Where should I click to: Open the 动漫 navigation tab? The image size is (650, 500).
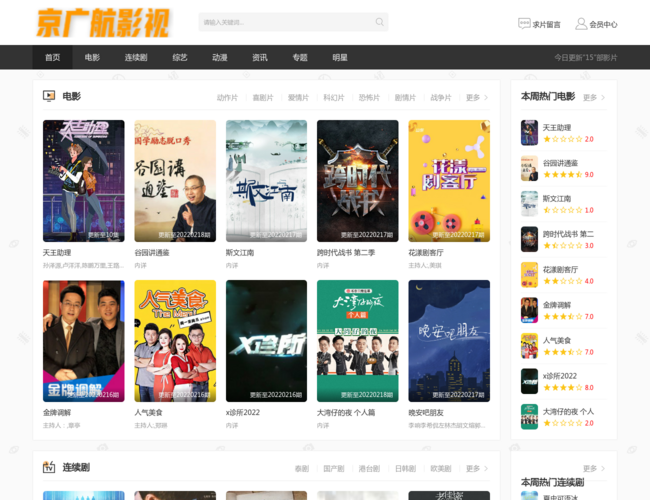[219, 58]
